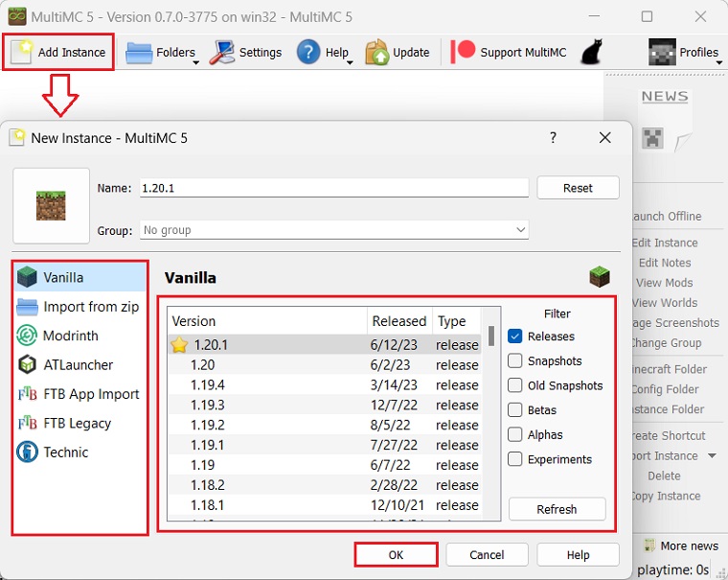Click the Version column header
The width and height of the screenshot is (728, 580).
pyautogui.click(x=267, y=321)
